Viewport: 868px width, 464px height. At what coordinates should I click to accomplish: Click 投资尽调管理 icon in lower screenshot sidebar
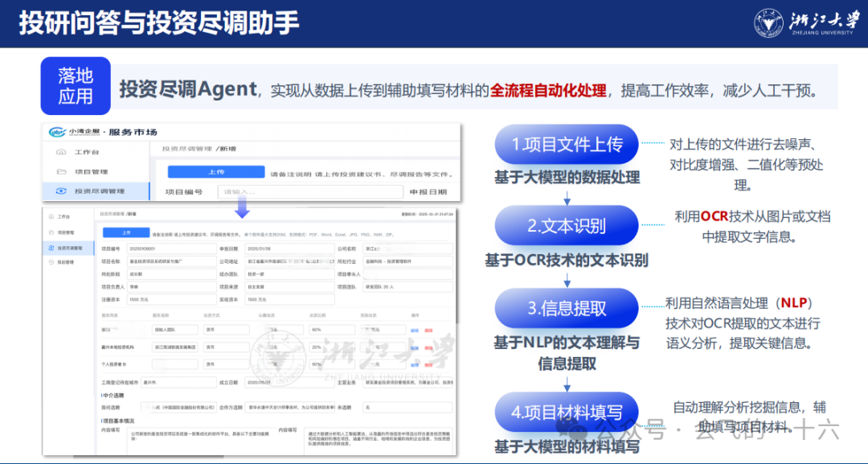[51, 248]
